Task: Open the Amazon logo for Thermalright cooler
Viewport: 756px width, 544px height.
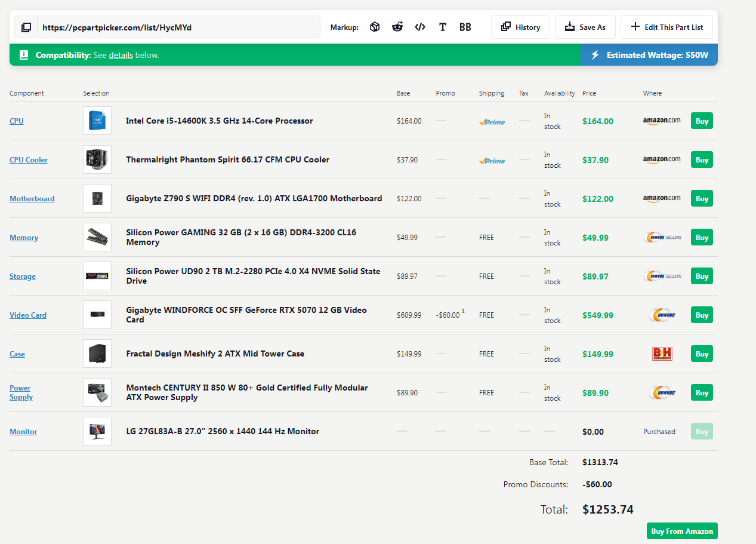Action: (662, 159)
